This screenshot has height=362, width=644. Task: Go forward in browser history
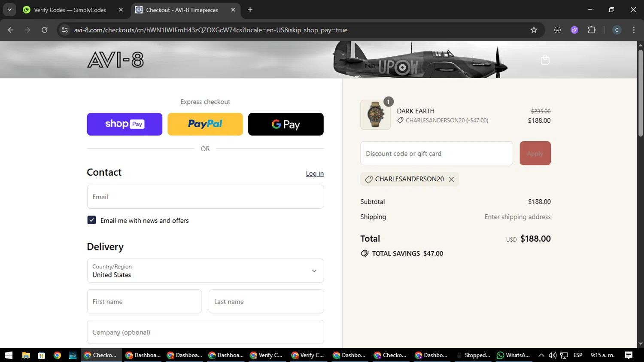pos(27,30)
